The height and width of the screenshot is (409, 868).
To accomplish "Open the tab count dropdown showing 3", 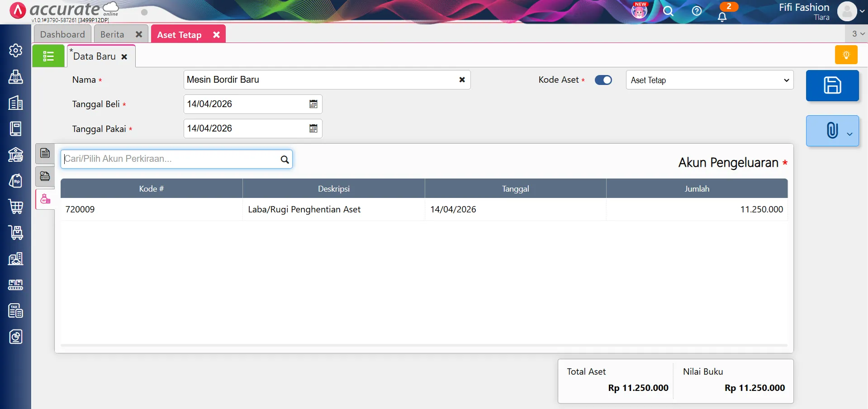I will point(857,33).
